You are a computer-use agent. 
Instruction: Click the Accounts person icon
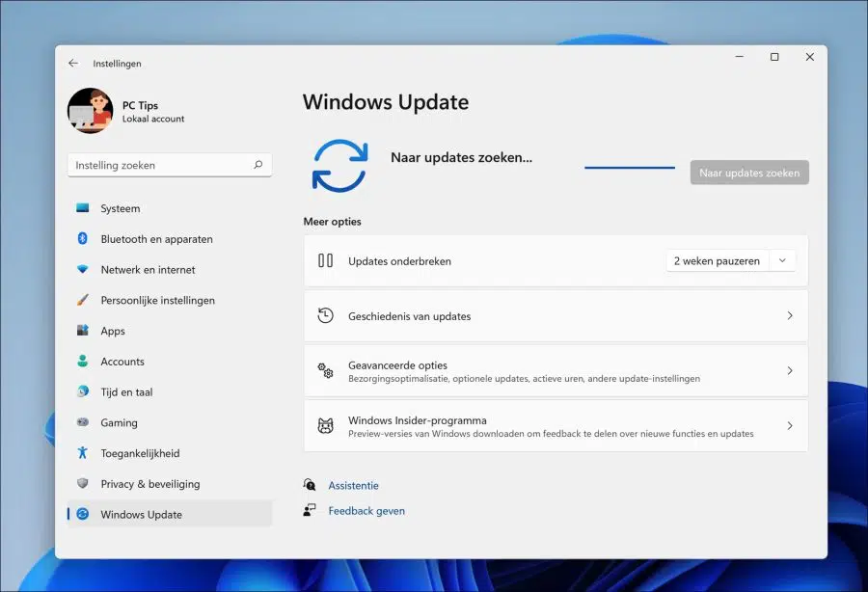pyautogui.click(x=83, y=362)
